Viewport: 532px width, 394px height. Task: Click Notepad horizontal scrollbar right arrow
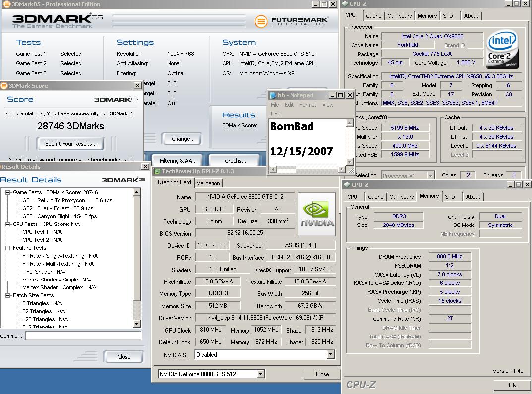(342, 169)
